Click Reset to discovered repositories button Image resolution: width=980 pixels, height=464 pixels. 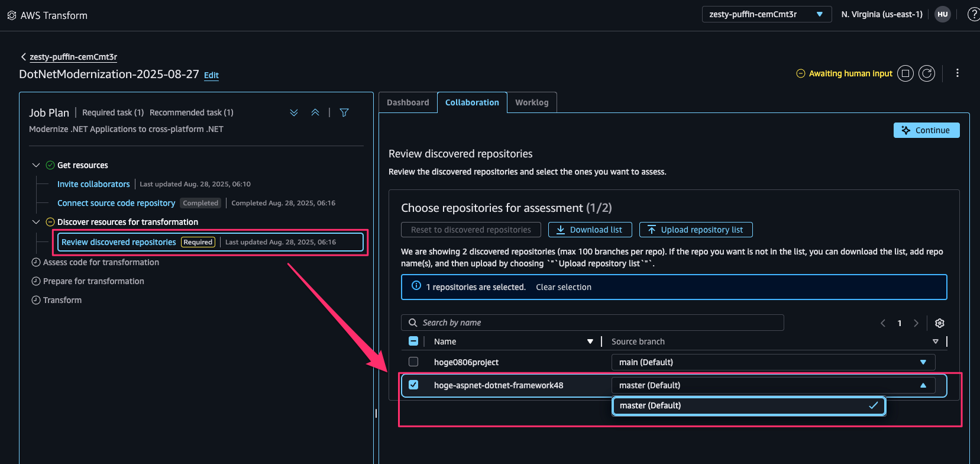[471, 230]
